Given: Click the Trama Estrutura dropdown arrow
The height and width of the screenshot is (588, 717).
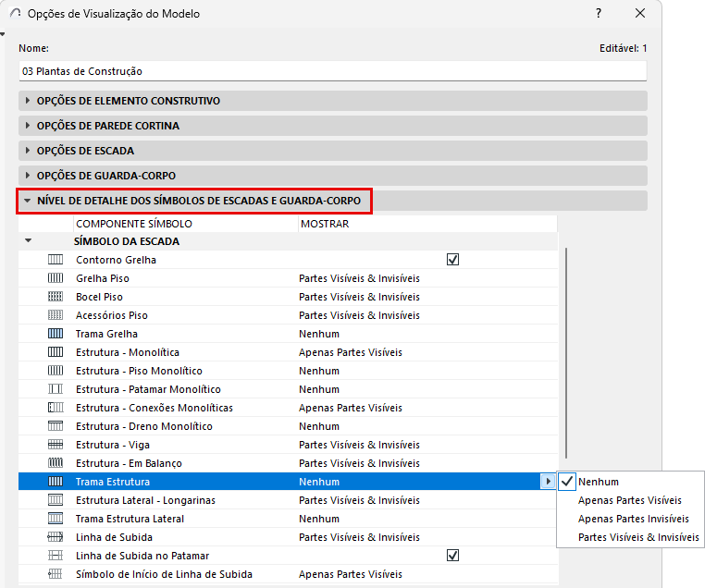Looking at the screenshot, I should click(x=548, y=481).
